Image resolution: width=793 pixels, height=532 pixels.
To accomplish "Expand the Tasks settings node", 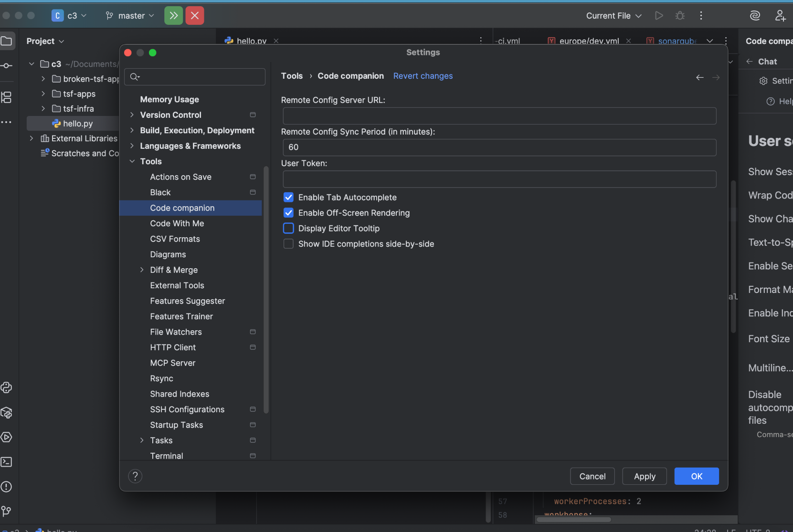I will pyautogui.click(x=142, y=440).
